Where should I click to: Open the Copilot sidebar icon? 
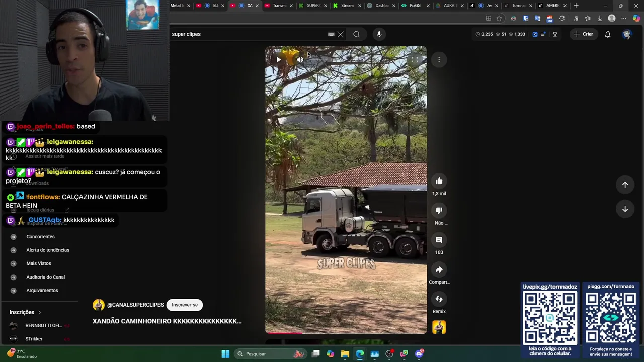tap(636, 18)
